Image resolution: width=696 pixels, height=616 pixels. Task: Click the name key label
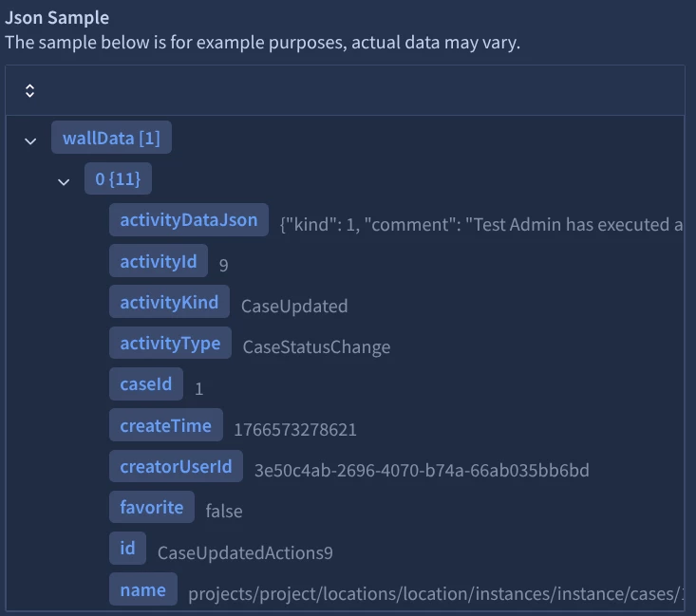click(x=142, y=590)
